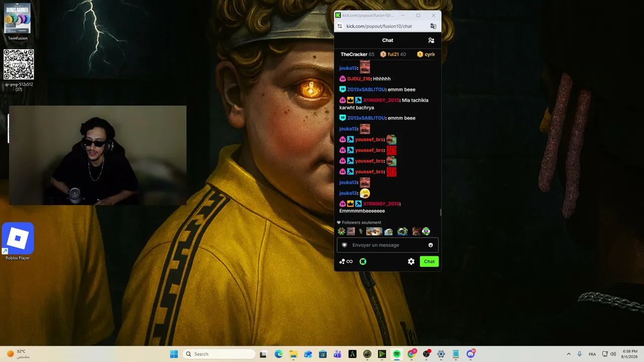The image size is (644, 362).
Task: Click the shield icon in message box
Action: [345, 245]
